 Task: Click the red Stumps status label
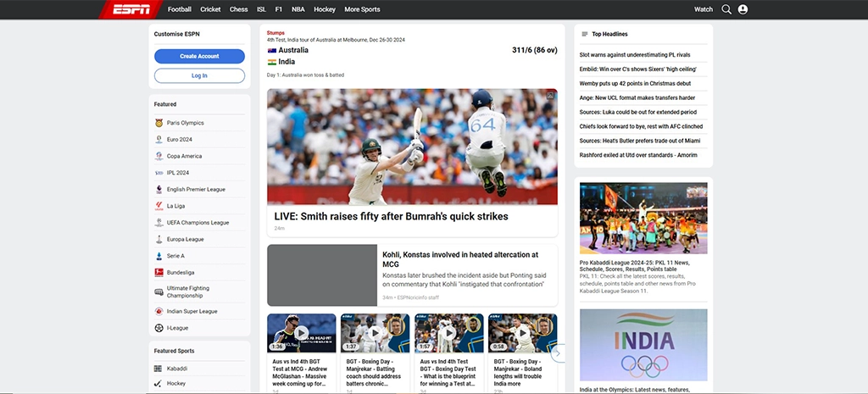point(275,33)
